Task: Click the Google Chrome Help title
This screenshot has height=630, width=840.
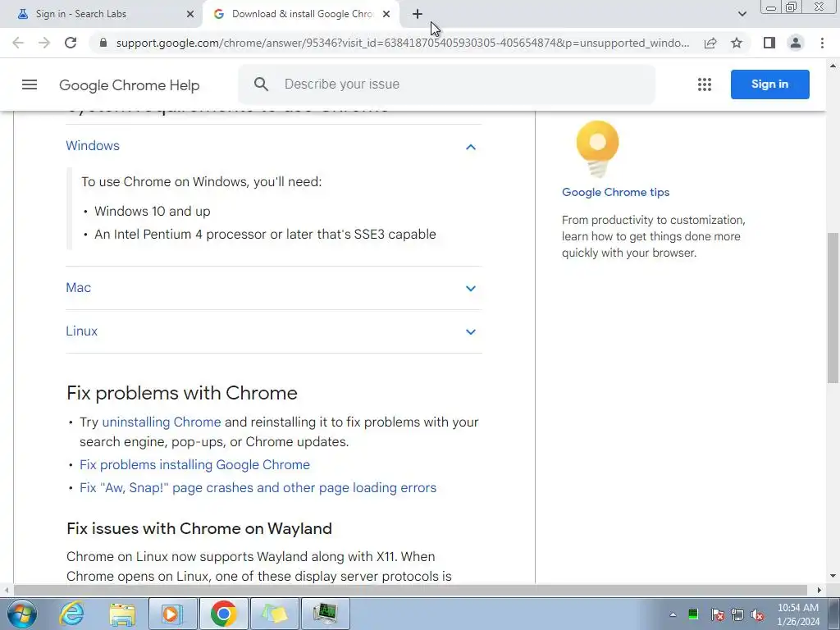Action: (x=129, y=85)
